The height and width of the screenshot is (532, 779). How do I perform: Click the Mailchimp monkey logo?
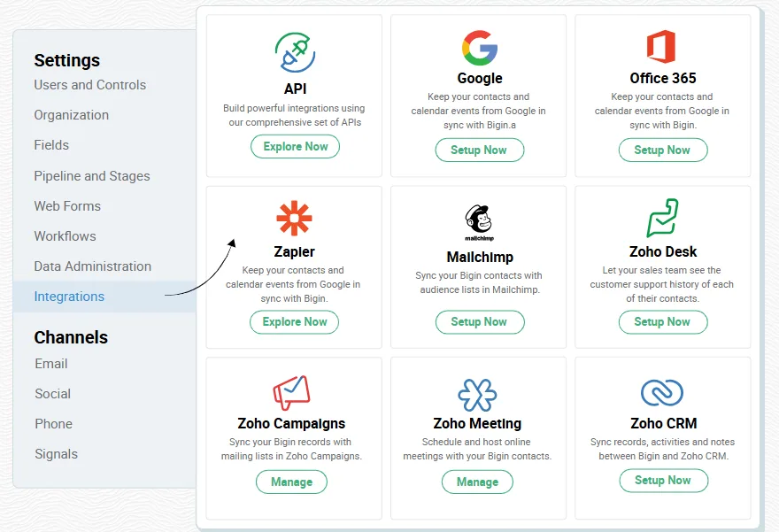pyautogui.click(x=479, y=222)
